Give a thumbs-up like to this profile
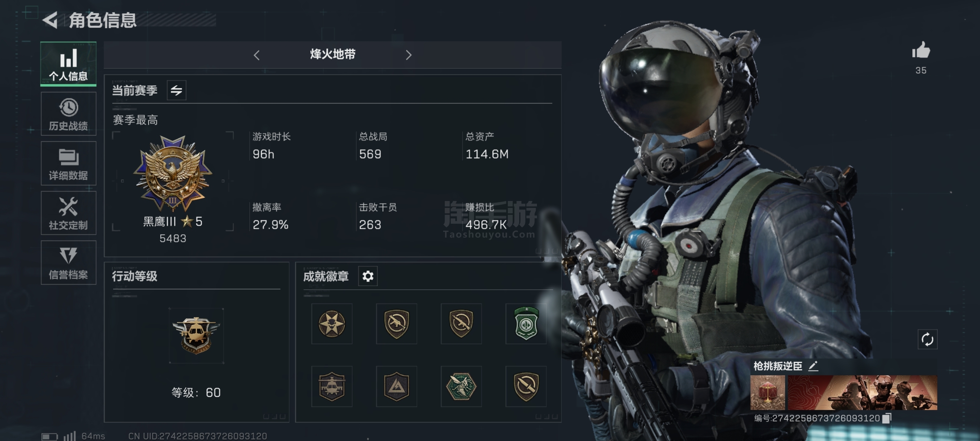Image resolution: width=980 pixels, height=441 pixels. point(921,50)
